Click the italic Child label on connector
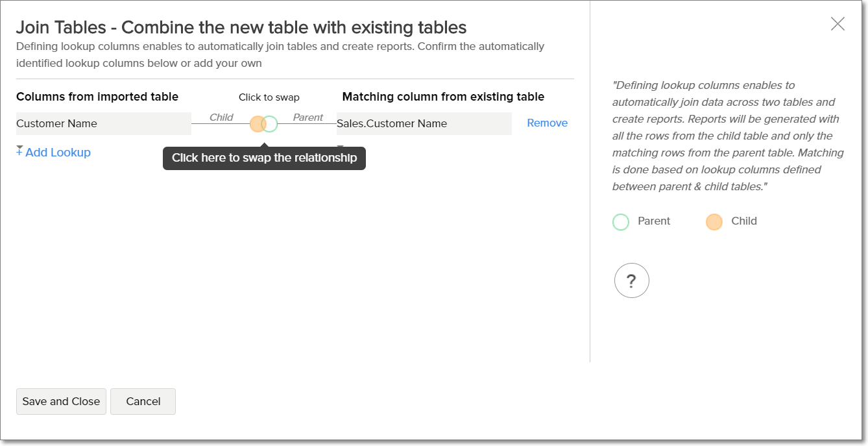The image size is (868, 446). [x=221, y=118]
